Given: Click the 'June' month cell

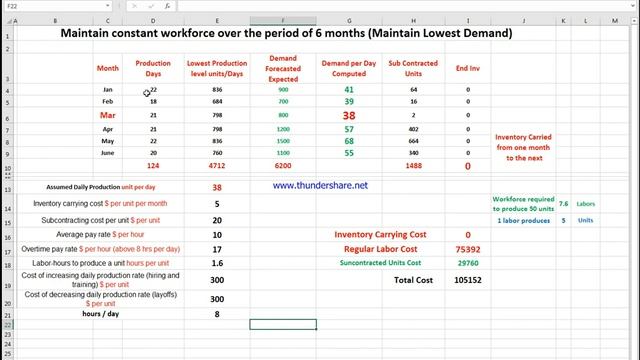Looking at the screenshot, I should [x=108, y=153].
